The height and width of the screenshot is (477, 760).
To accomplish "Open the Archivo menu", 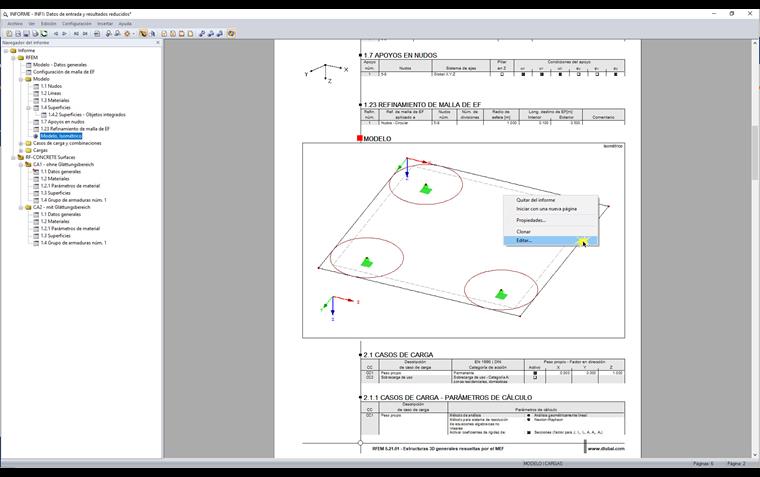I will pos(15,23).
